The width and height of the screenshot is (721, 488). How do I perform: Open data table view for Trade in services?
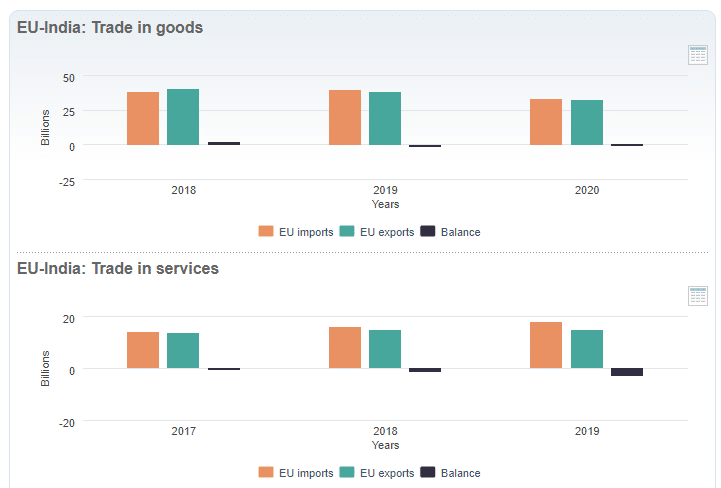pyautogui.click(x=698, y=296)
